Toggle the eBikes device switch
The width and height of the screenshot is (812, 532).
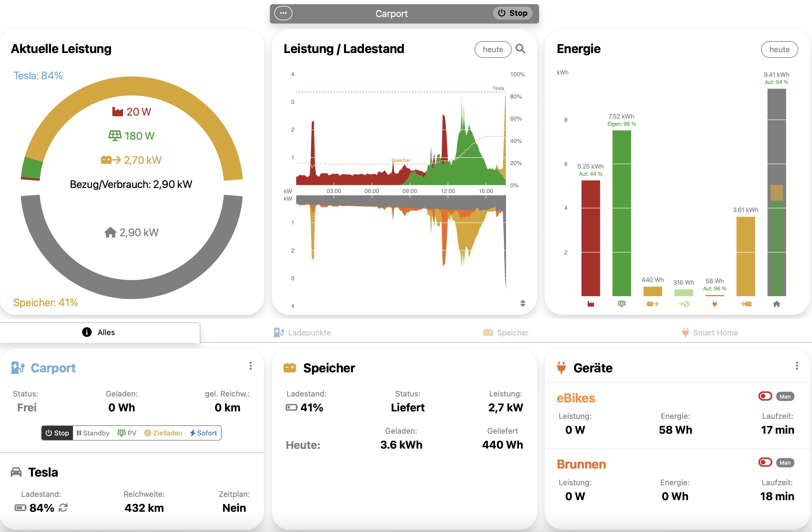[x=765, y=396]
